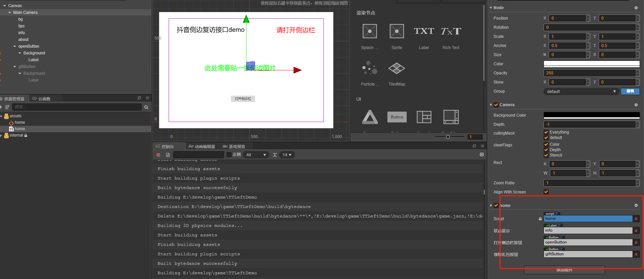
Task: Open the Group default dropdown
Action: tap(581, 92)
